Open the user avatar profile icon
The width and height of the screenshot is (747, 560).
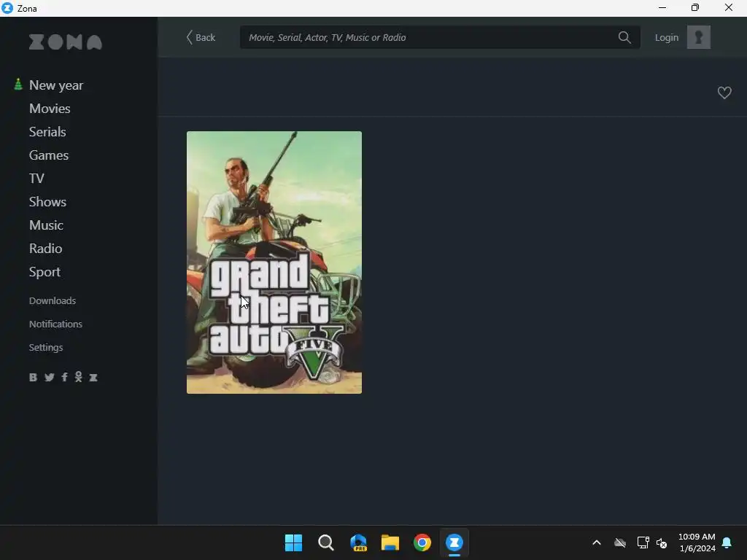click(698, 37)
